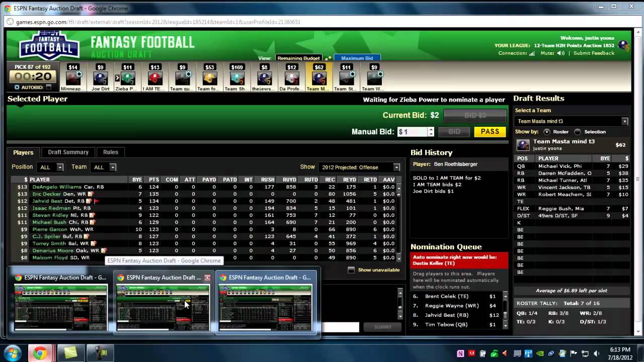
Task: Check the connection signal bars icon
Action: (x=532, y=53)
